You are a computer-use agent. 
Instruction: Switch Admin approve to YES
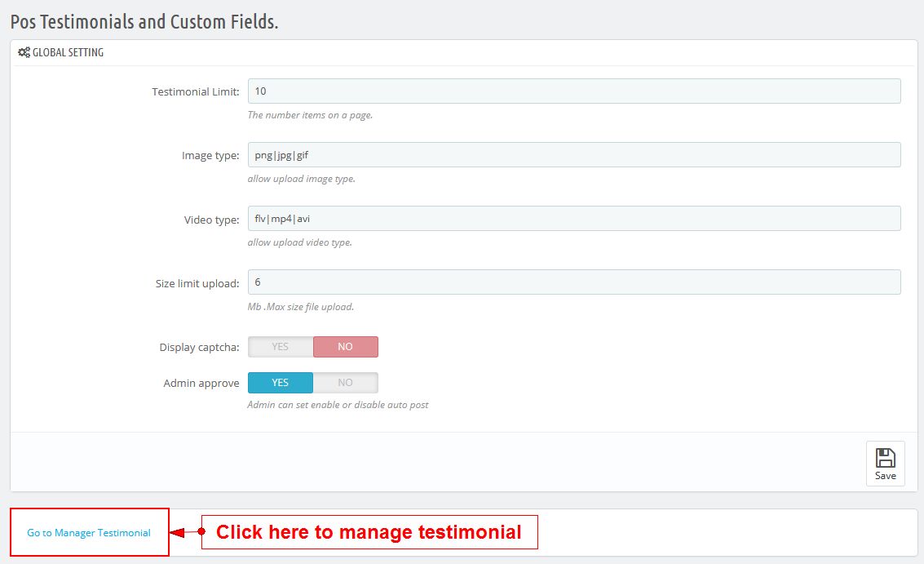(281, 383)
